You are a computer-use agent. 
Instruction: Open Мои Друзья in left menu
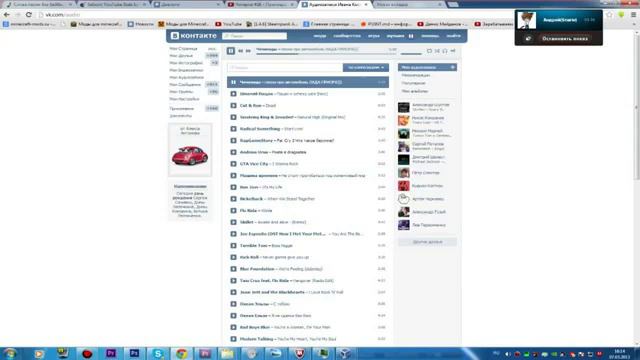click(x=181, y=56)
